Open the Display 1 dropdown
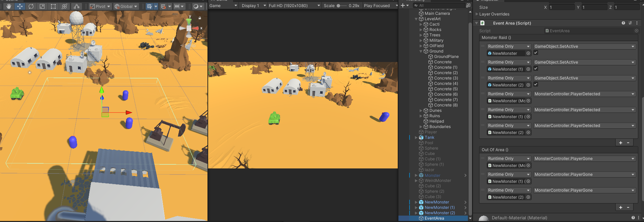 click(254, 5)
